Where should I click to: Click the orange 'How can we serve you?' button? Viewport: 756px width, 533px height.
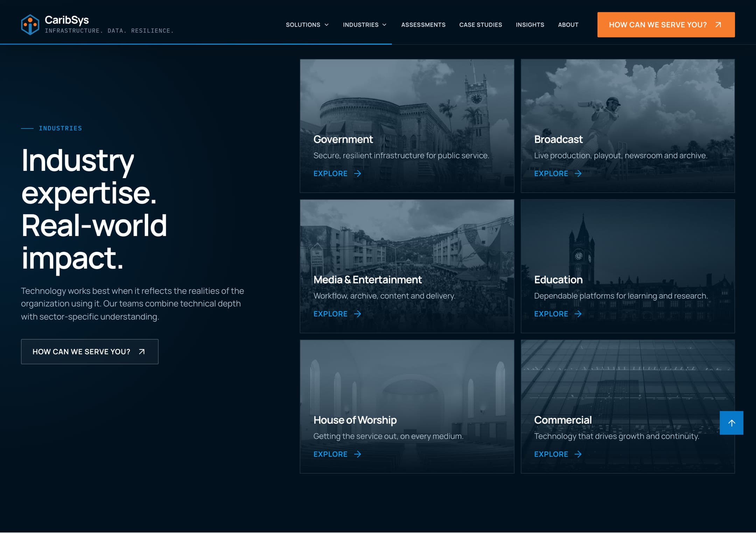[x=666, y=25]
